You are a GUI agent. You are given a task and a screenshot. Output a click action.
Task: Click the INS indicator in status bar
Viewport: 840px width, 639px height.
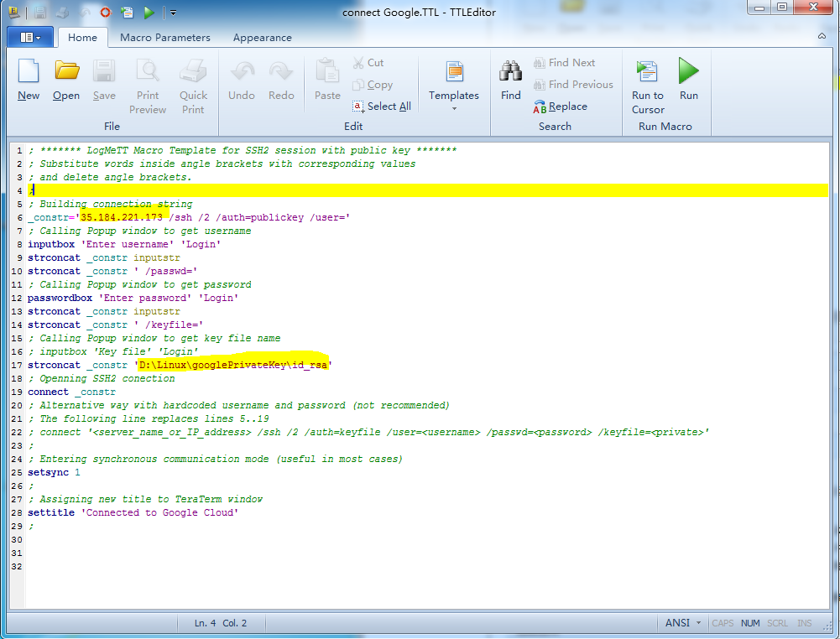tap(805, 623)
